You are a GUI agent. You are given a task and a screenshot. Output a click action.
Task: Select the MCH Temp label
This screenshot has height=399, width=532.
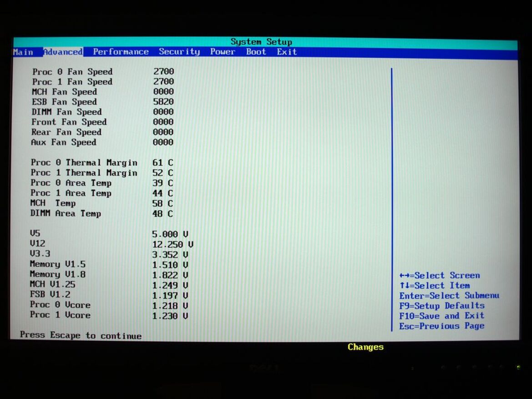point(53,203)
